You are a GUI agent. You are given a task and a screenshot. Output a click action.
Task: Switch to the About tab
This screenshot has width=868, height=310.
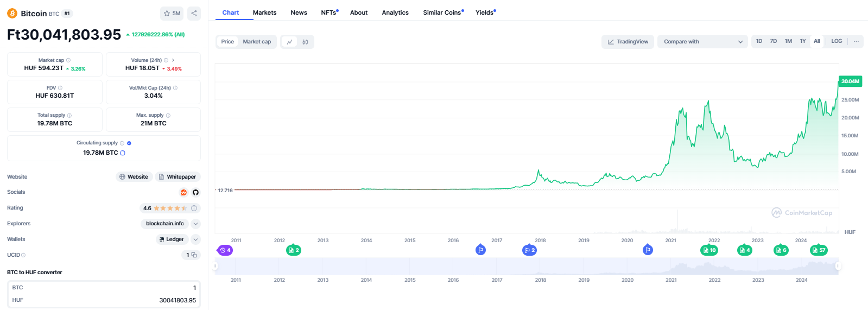click(359, 12)
